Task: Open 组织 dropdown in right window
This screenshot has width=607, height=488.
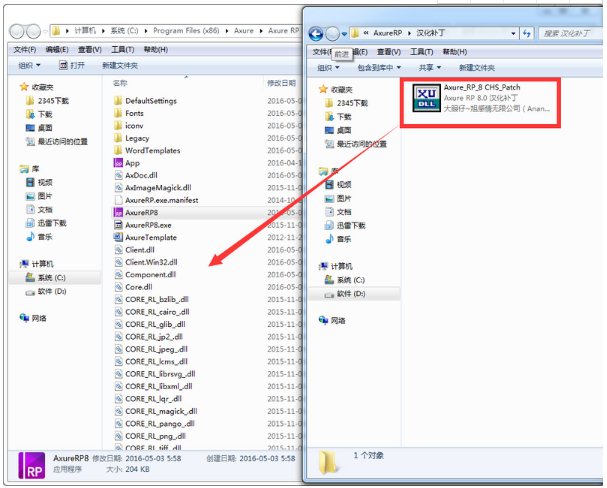Action: tap(328, 68)
